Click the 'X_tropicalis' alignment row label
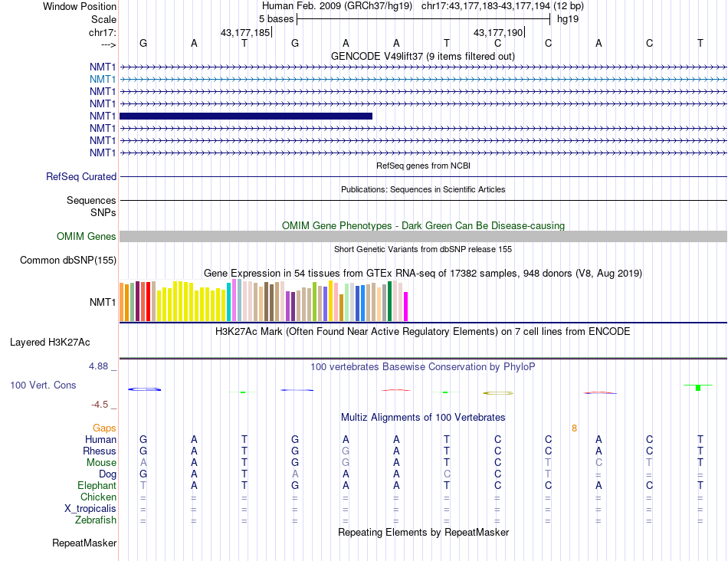The height and width of the screenshot is (561, 728). point(90,509)
